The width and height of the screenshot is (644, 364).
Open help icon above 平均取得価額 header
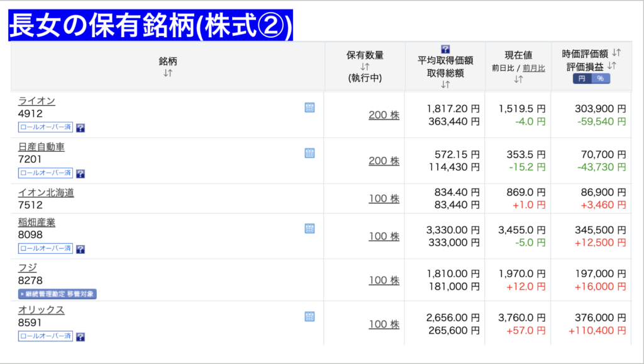pyautogui.click(x=445, y=48)
